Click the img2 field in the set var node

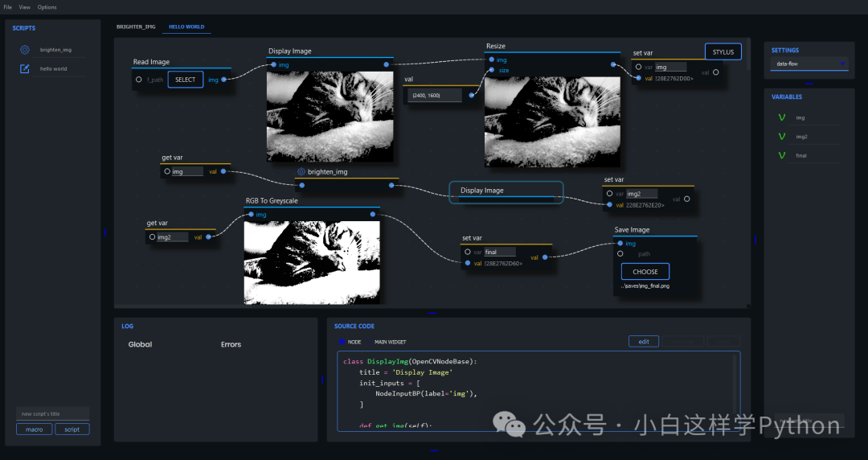tap(642, 194)
